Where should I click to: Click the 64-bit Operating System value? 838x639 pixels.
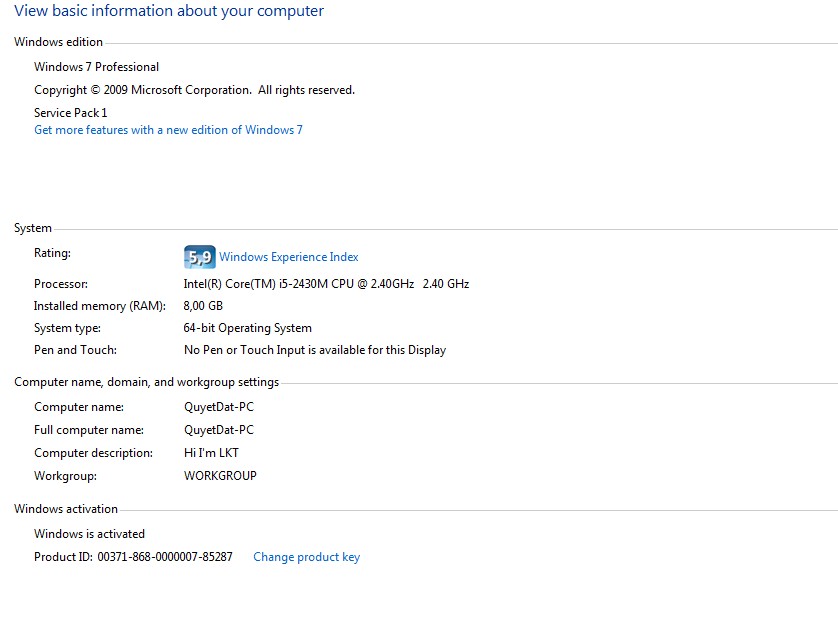click(x=247, y=328)
